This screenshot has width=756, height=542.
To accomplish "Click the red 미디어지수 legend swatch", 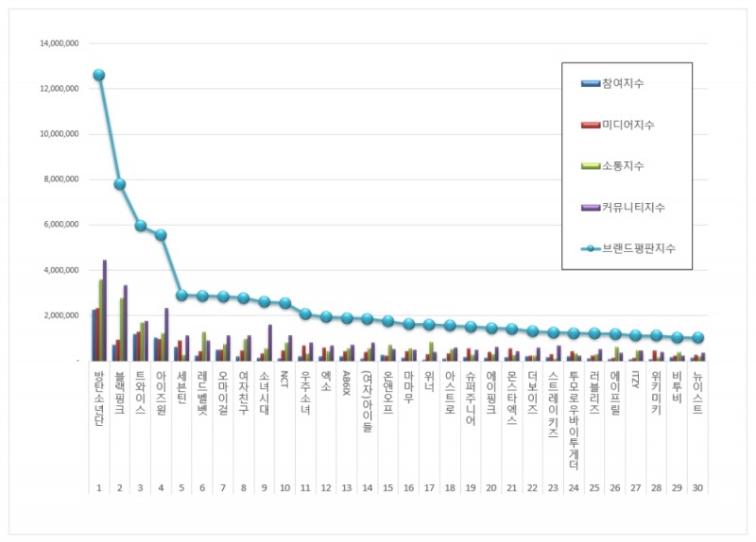I will 591,126.
